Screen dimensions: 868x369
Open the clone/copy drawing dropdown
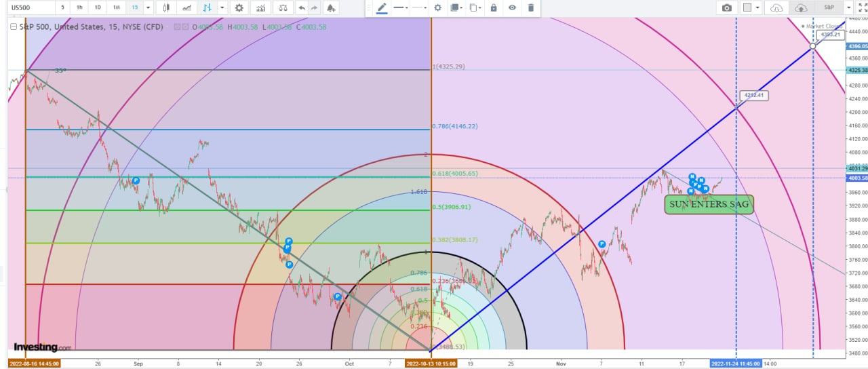[475, 7]
